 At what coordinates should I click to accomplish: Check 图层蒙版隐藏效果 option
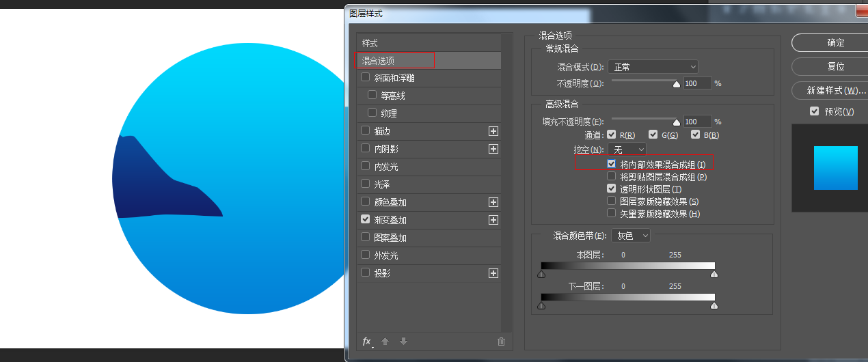[x=612, y=201]
